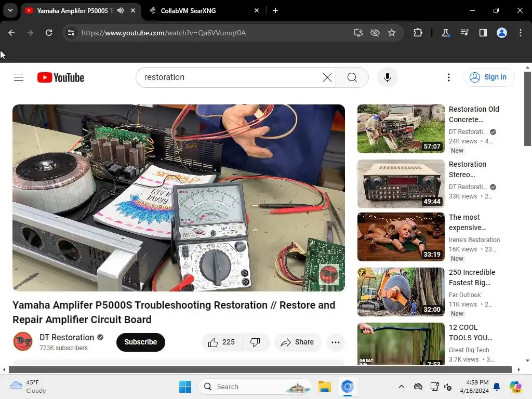Open The most expensive video title
This screenshot has width=532, height=399.
pyautogui.click(x=467, y=222)
